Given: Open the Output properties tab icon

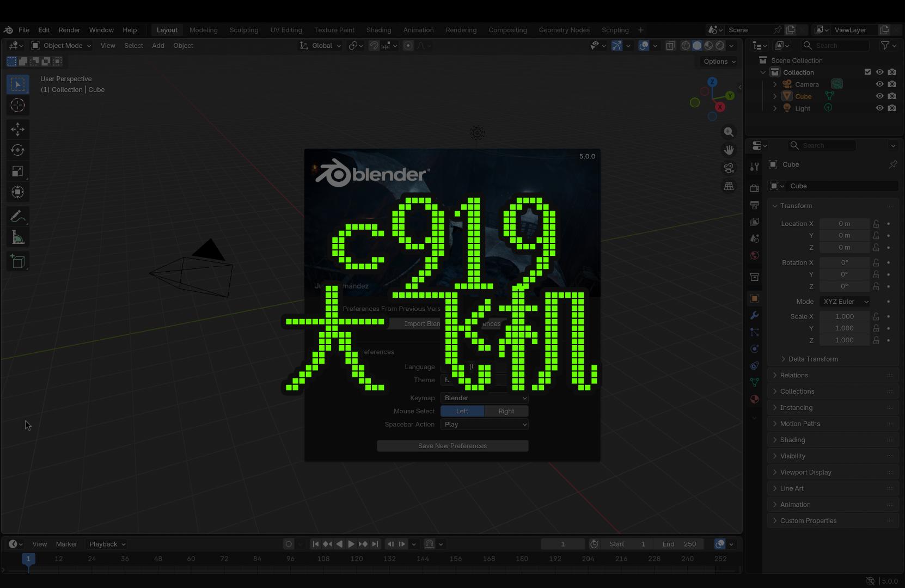Looking at the screenshot, I should [754, 205].
